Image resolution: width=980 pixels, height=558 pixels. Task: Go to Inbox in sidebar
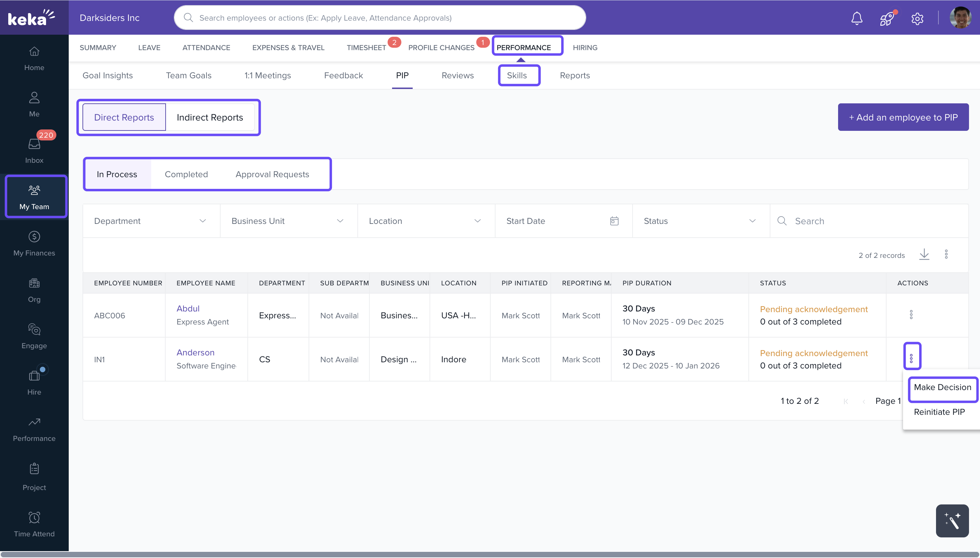point(34,150)
